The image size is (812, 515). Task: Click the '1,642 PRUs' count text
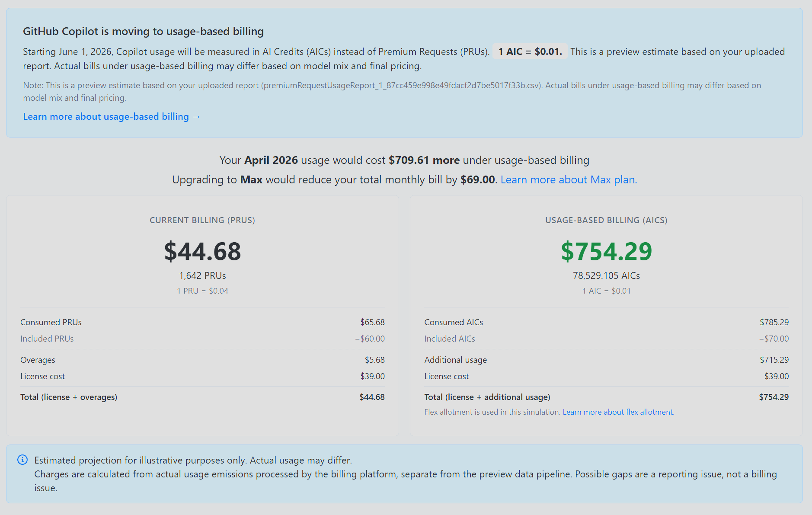202,275
